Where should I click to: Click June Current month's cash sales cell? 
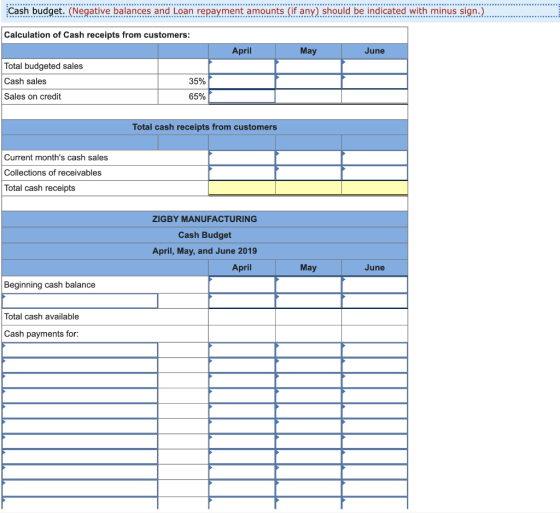point(374,158)
